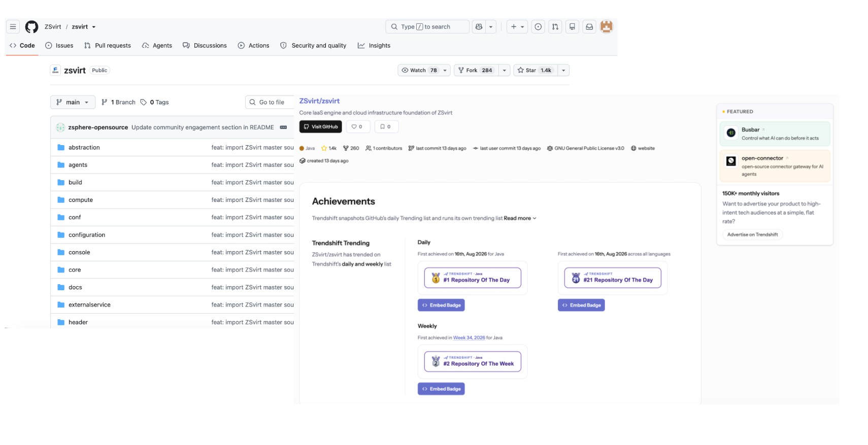Open the Actions tab

pyautogui.click(x=254, y=46)
